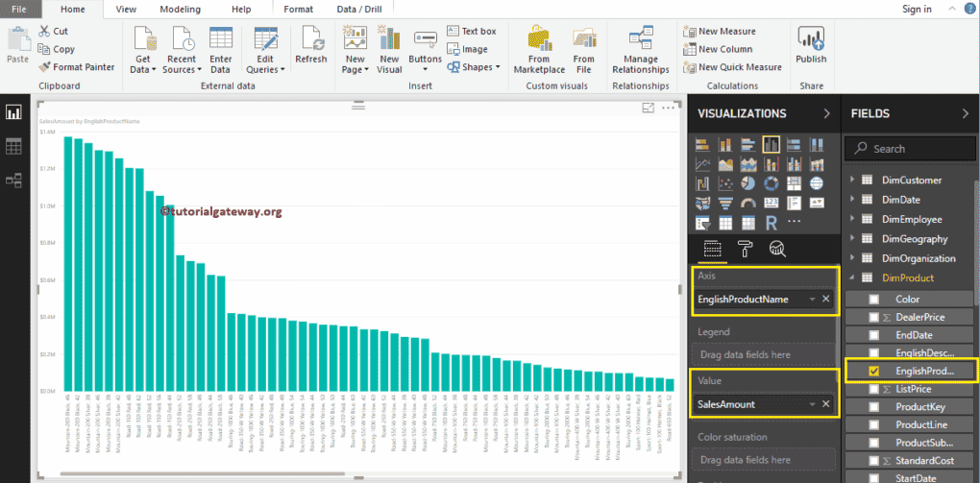Image resolution: width=980 pixels, height=483 pixels.
Task: Click the Fields pane Search box
Action: tap(908, 149)
